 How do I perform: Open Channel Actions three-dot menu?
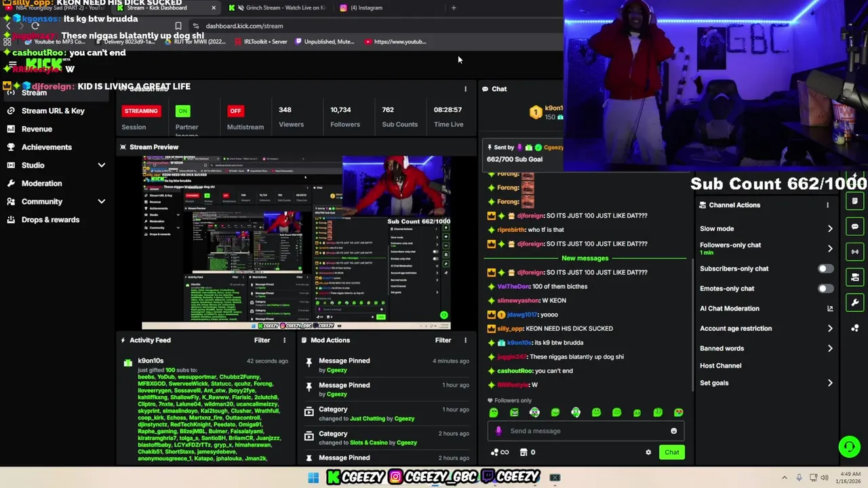[827, 205]
